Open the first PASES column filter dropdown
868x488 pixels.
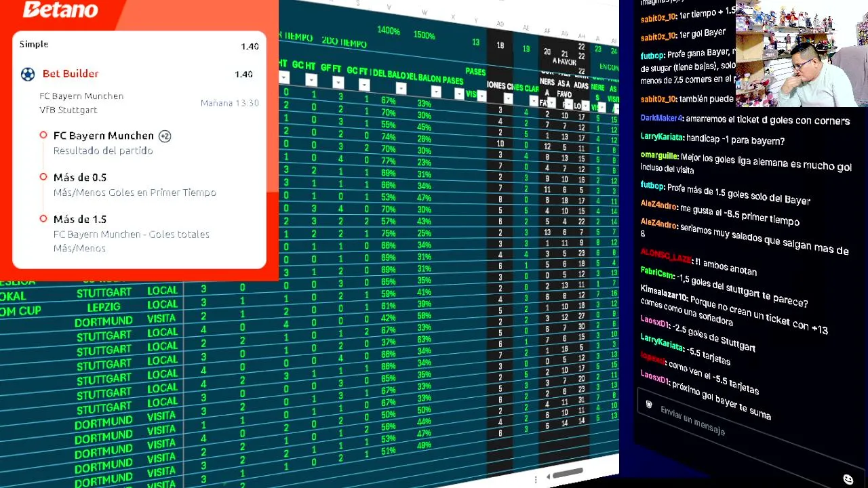[x=460, y=94]
